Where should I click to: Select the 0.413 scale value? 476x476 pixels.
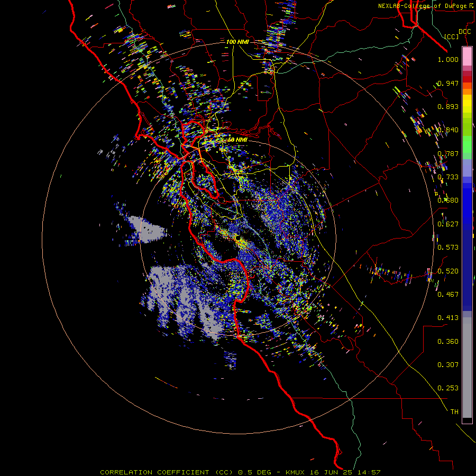pyautogui.click(x=448, y=318)
